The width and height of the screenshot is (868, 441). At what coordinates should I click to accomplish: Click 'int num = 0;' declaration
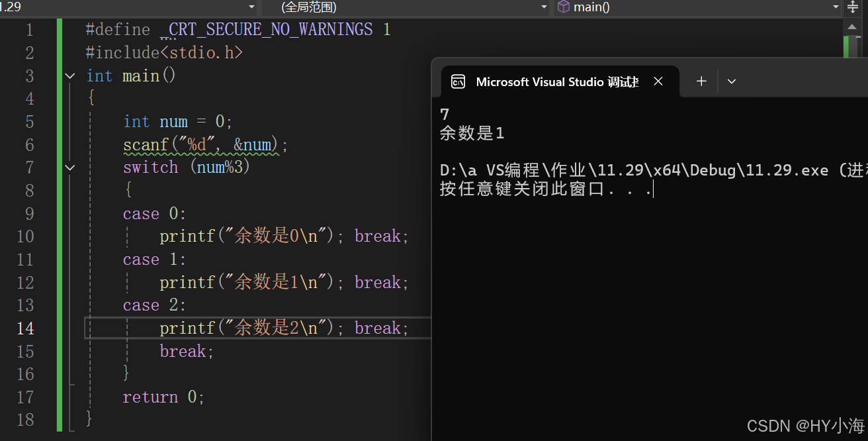178,122
